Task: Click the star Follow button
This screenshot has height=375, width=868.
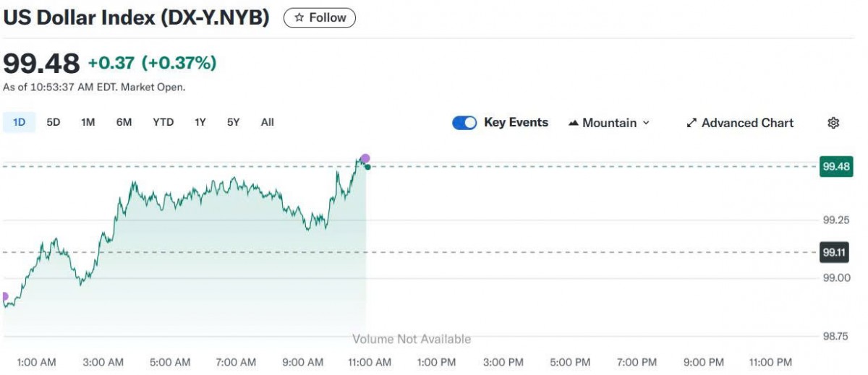Action: [x=320, y=18]
